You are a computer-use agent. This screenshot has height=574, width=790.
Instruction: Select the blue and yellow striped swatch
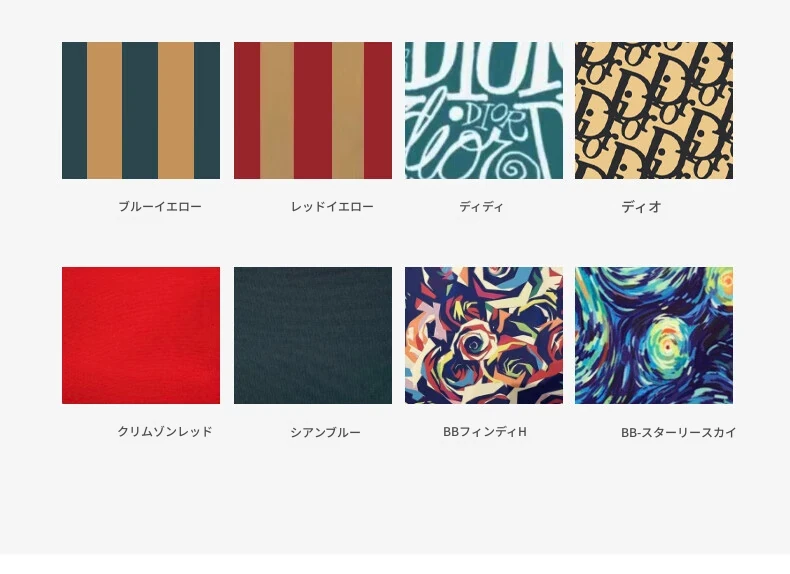coord(141,110)
